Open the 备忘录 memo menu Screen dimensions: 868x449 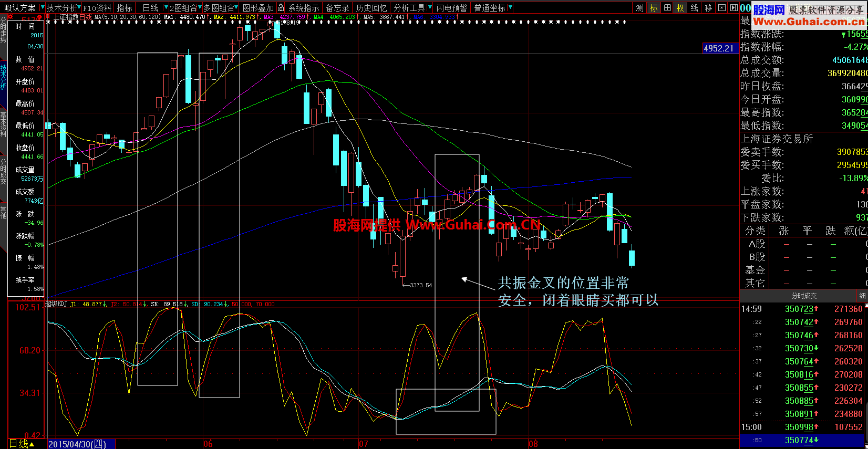(x=338, y=8)
